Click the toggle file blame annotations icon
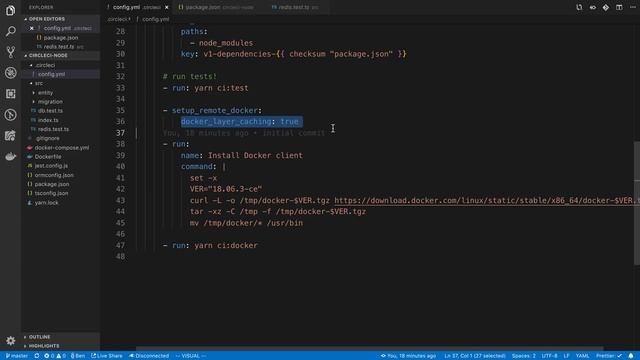Viewport: 640px width, 360px height. click(x=593, y=7)
